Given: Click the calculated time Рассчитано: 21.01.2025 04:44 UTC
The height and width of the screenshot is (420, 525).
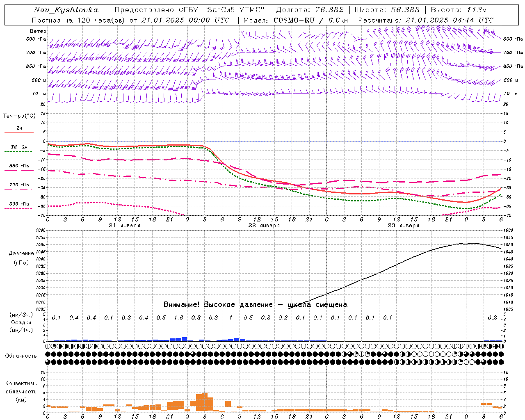Looking at the screenshot, I should tap(426, 20).
